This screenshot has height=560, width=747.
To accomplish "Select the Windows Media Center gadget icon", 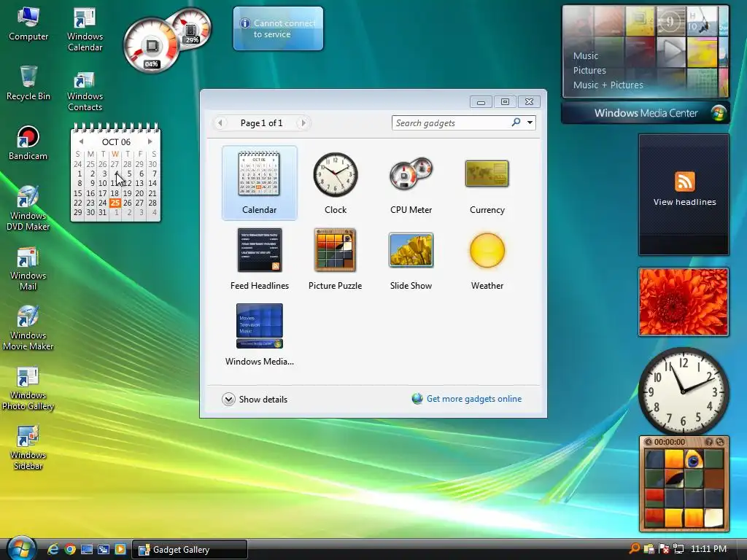I will point(260,326).
